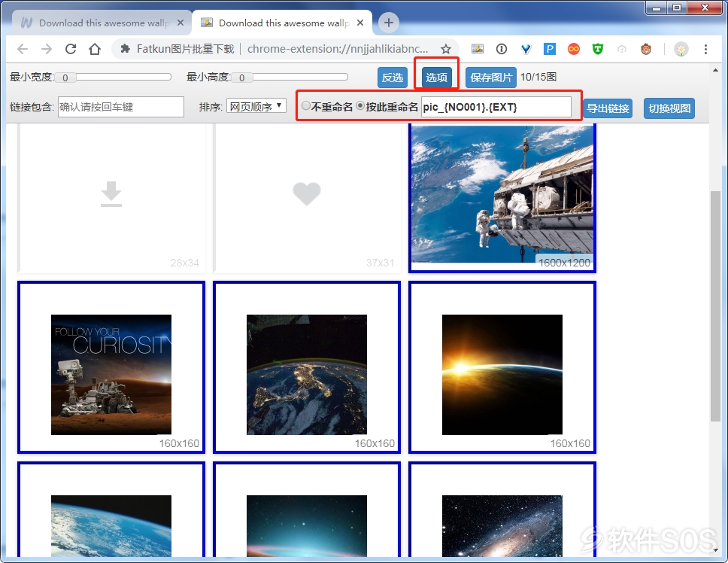Viewport: 728px width, 563px height.
Task: Open the red infinity extension icon
Action: [x=574, y=49]
